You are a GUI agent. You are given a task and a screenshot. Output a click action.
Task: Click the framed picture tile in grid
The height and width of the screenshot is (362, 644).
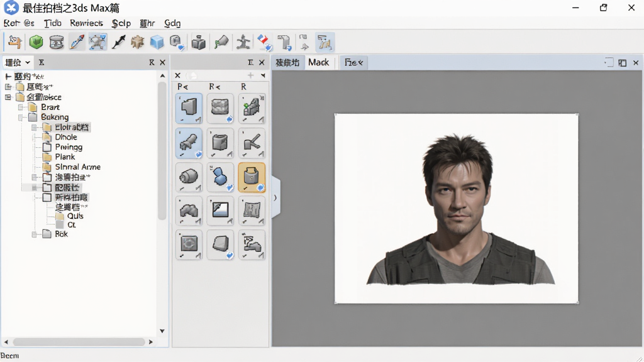point(220,211)
